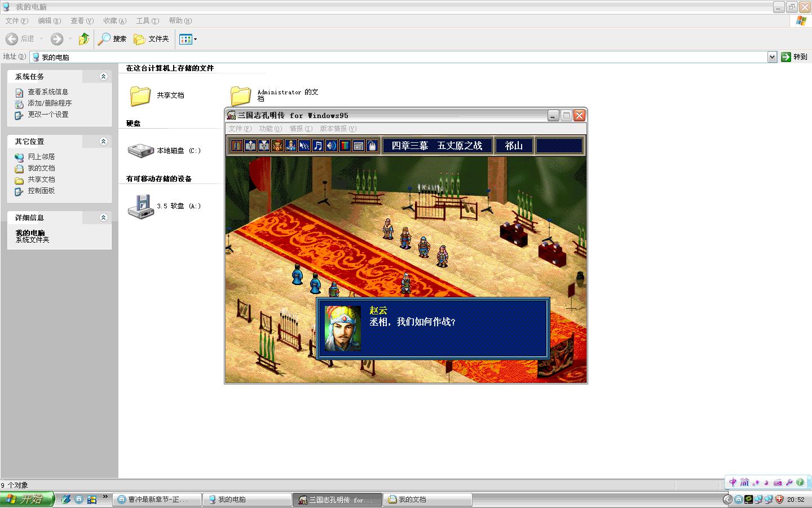
Task: Open the game's 版本情报 menu
Action: [x=338, y=129]
